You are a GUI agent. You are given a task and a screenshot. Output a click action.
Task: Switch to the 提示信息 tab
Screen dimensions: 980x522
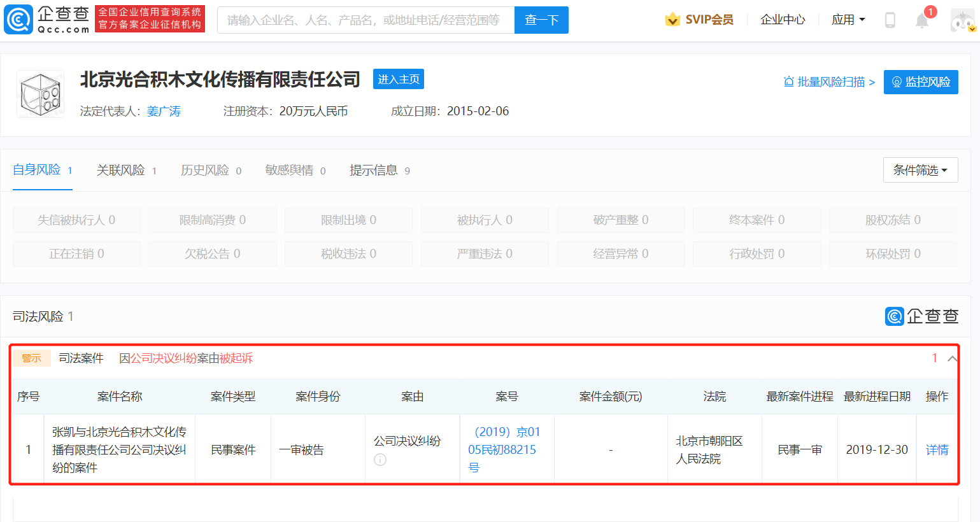tap(380, 170)
